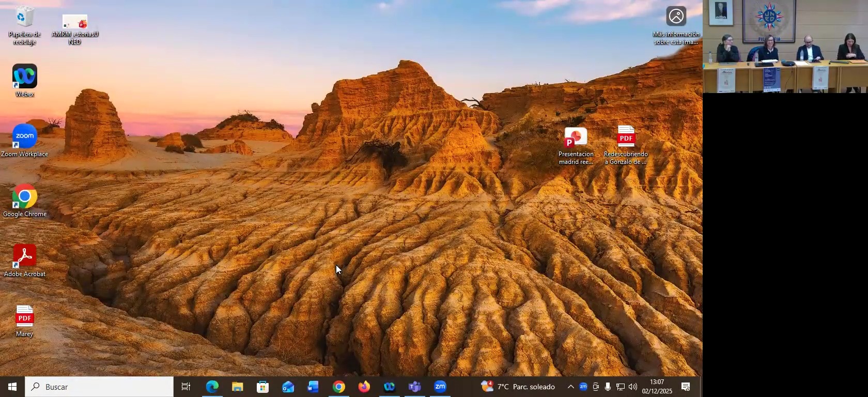Open the Windows Start menu

(x=12, y=387)
